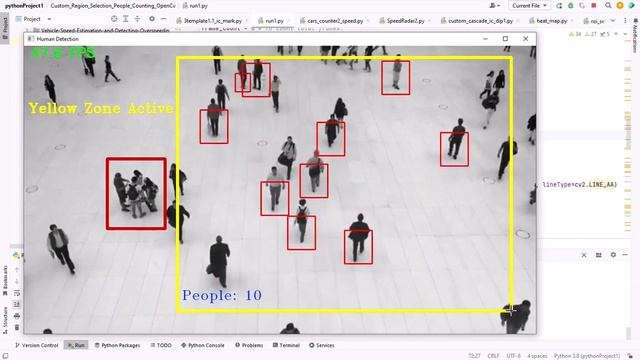Hide Run panel with minus icon
This screenshot has height=360, width=640.
625,255
